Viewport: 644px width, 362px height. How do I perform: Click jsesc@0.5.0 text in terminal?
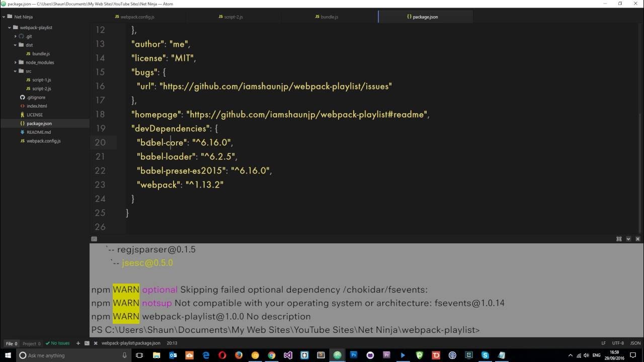(147, 263)
